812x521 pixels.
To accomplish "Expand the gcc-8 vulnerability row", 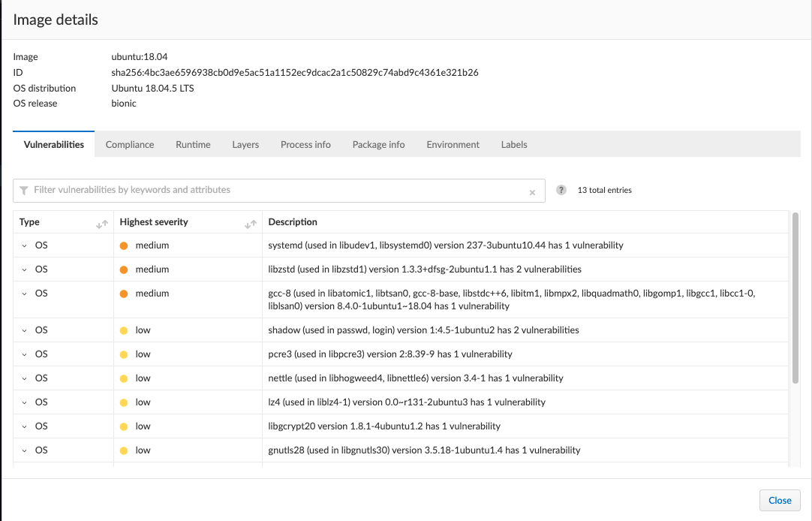I will [x=24, y=294].
